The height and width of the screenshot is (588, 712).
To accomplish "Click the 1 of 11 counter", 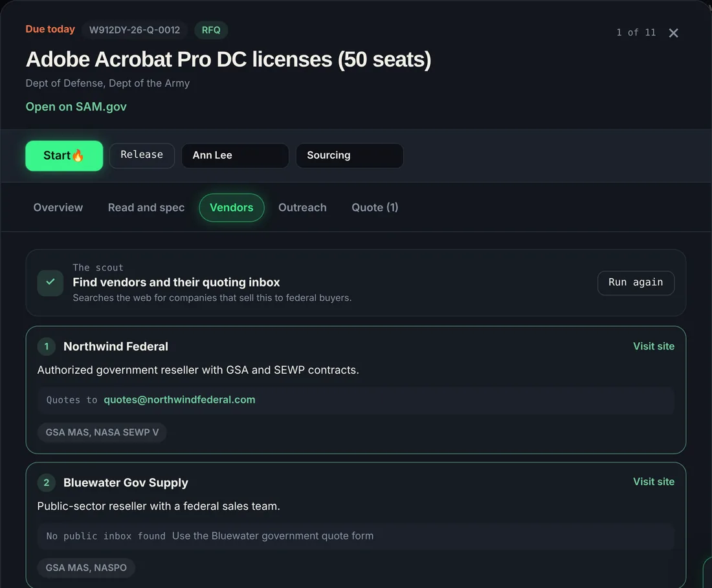I will pos(636,32).
